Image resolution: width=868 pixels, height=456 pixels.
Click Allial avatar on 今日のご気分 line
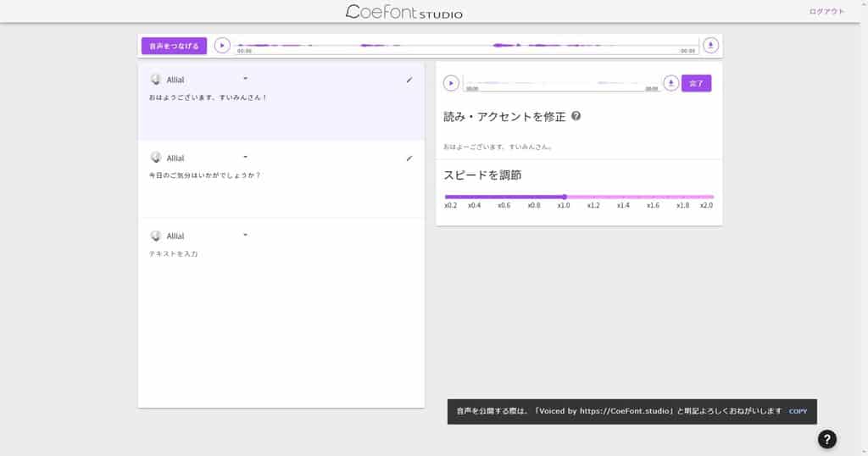(156, 158)
